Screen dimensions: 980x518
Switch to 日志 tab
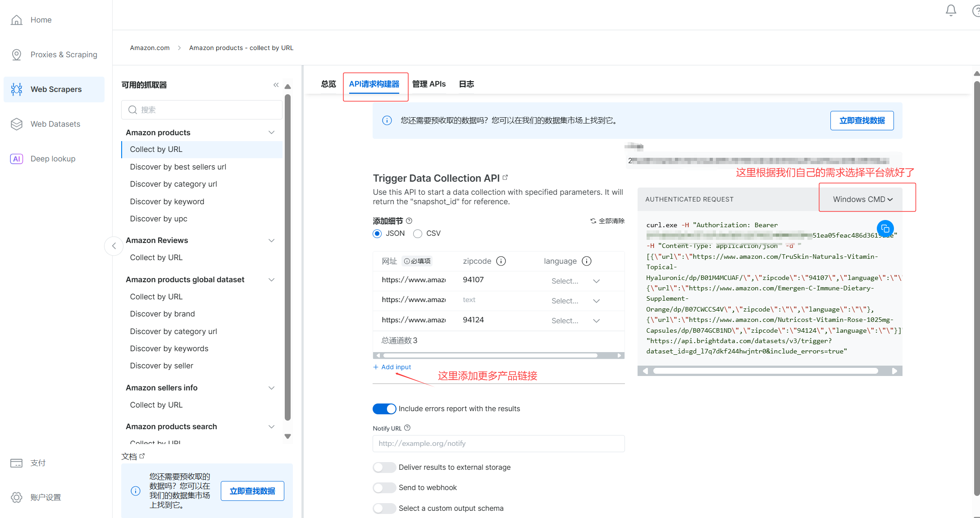click(x=466, y=84)
